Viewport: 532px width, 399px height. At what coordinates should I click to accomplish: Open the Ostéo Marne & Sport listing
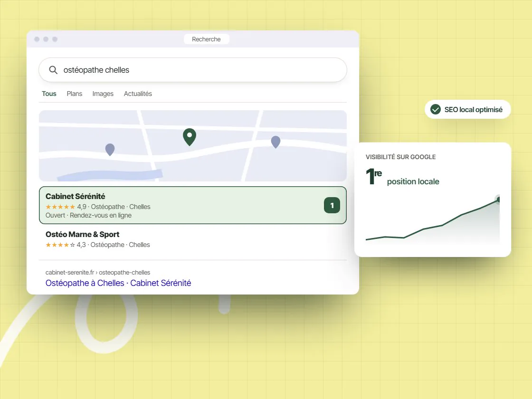(193, 239)
